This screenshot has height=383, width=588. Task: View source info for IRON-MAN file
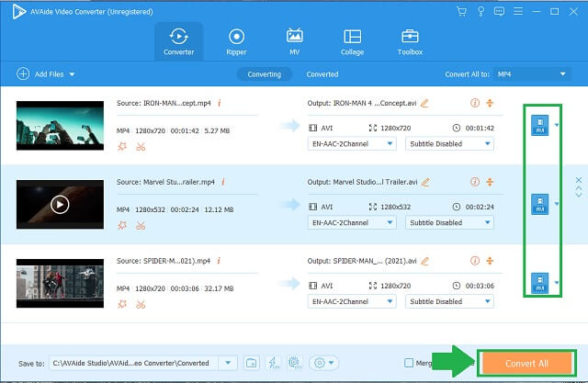pyautogui.click(x=220, y=103)
